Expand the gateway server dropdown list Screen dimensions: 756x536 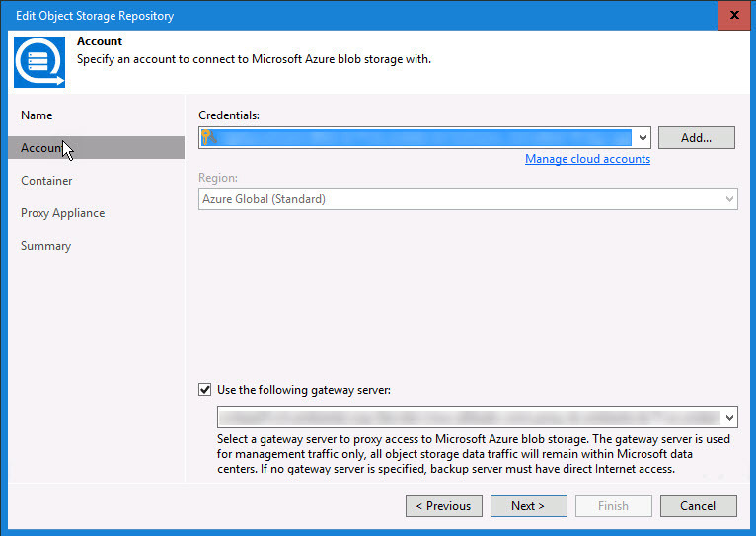[729, 418]
